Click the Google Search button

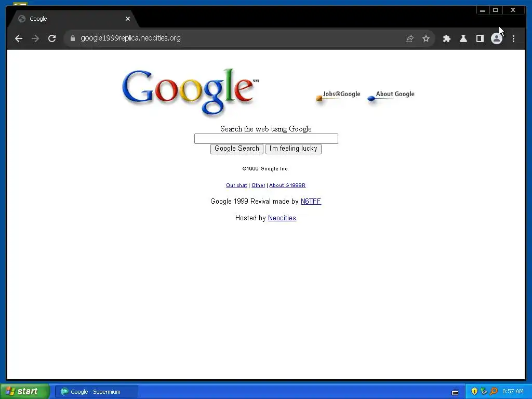237,149
